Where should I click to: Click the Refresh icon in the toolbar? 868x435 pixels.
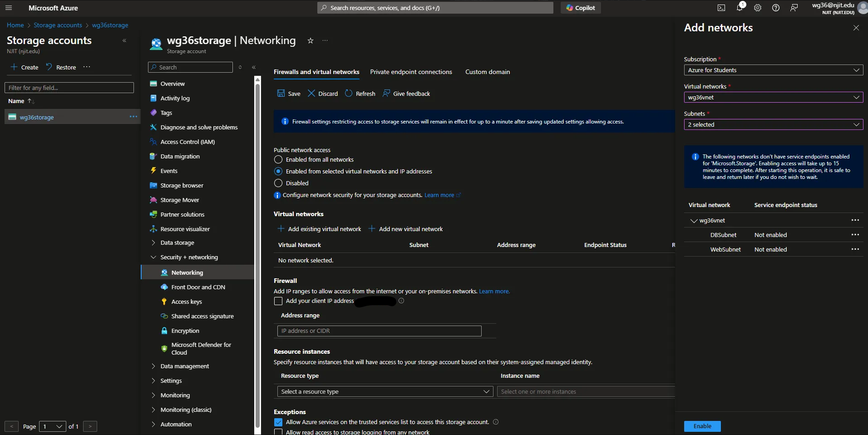pyautogui.click(x=349, y=94)
